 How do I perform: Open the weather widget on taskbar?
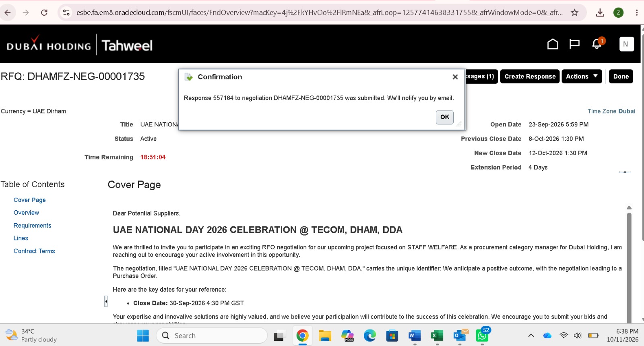point(31,335)
